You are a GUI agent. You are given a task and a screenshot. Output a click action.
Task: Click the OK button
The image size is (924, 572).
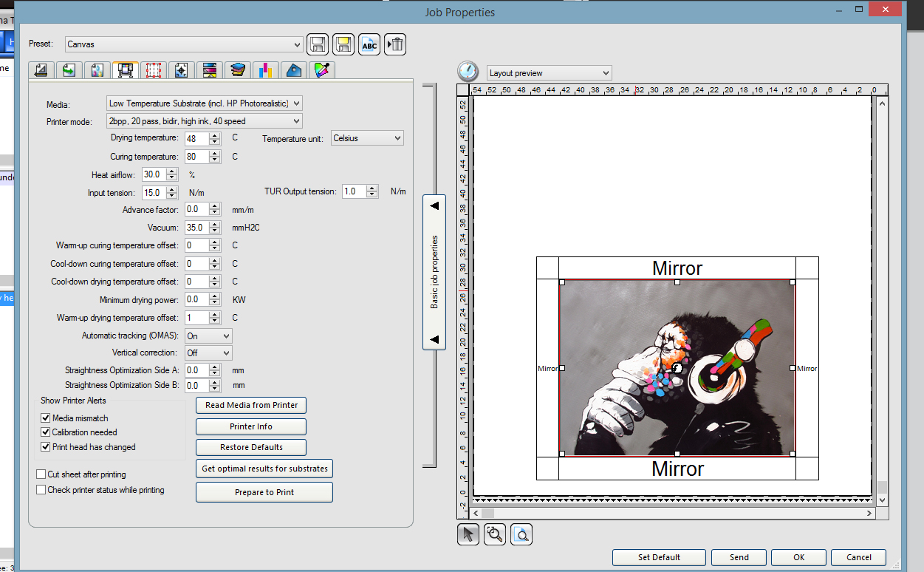coord(798,557)
